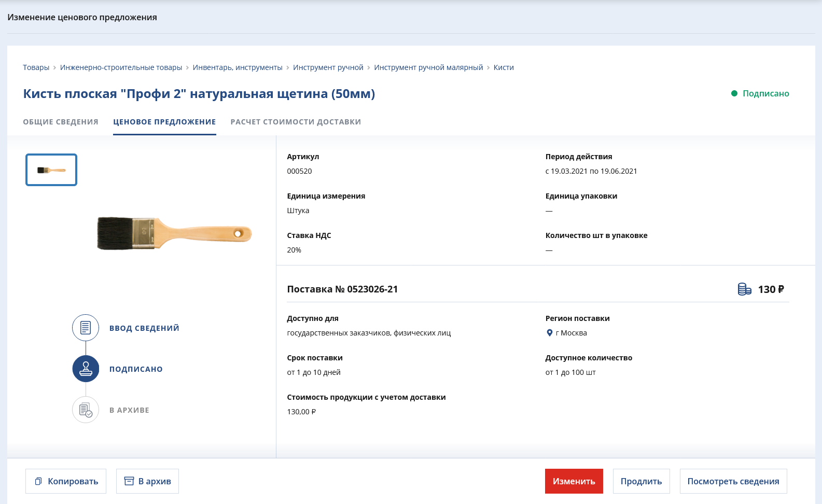Viewport: 822px width, 504px height.
Task: Click the ПОДПИСАНО step label
Action: [x=136, y=369]
